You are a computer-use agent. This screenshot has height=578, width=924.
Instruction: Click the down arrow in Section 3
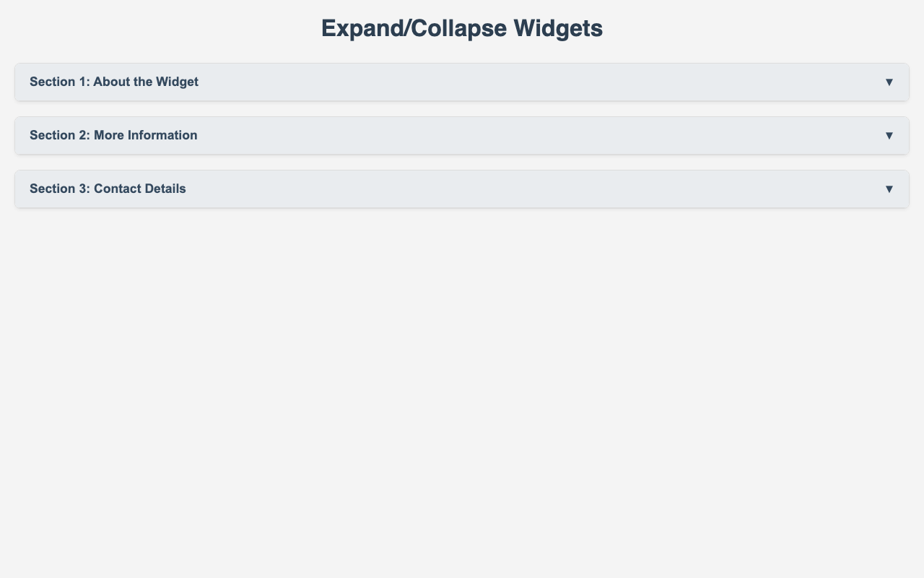tap(889, 189)
